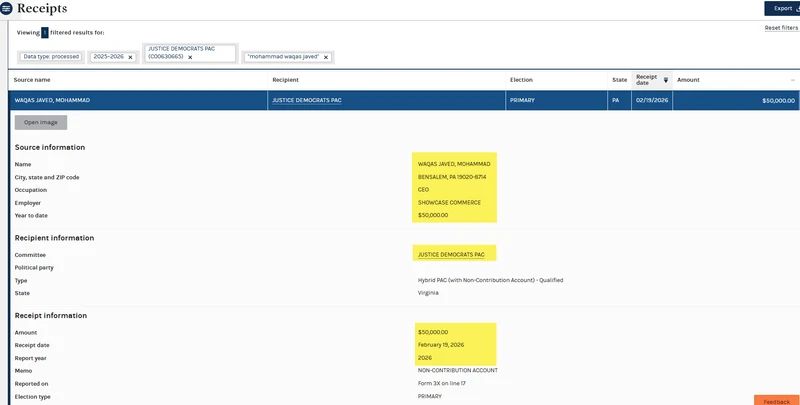Remove the JUSTICE DEMOCRATS PAC filter tag
Screen dimensions: 800x405
pos(190,57)
